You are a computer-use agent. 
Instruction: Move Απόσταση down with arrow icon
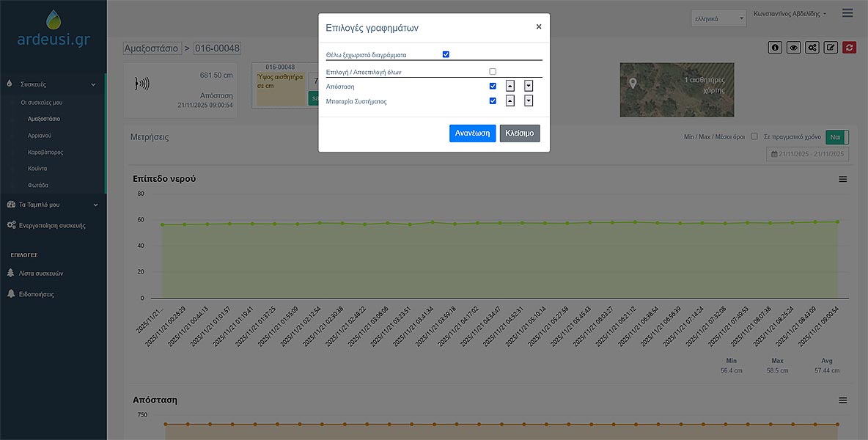[x=529, y=87]
